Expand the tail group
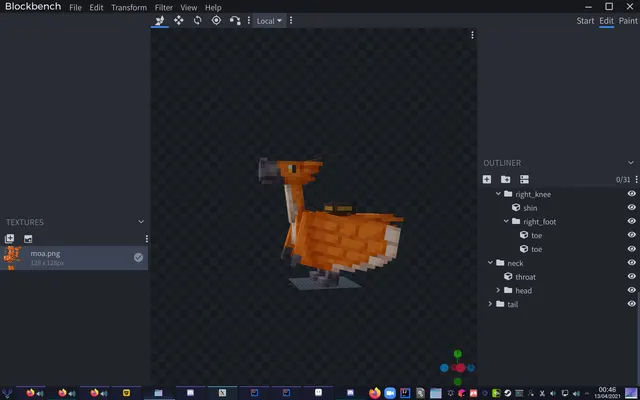Viewport: 640px width, 400px height. (x=490, y=304)
